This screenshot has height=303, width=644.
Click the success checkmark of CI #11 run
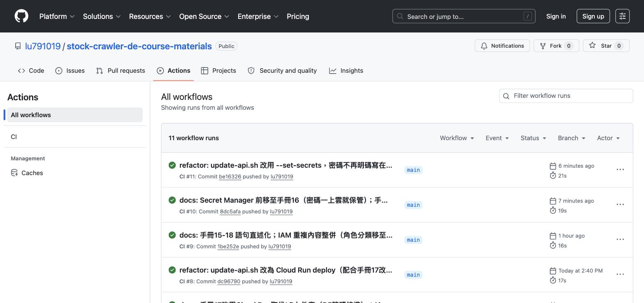[172, 165]
